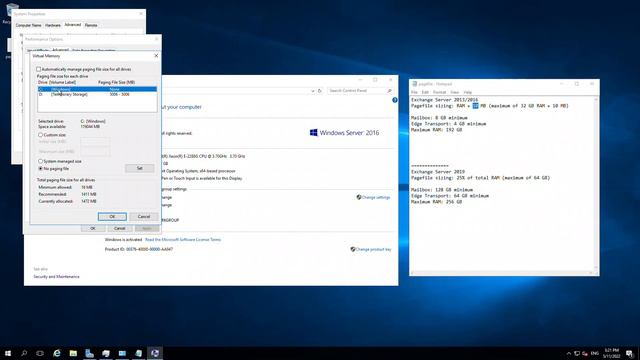Click the search magnifier icon in Control Panel
The width and height of the screenshot is (640, 360).
(390, 91)
